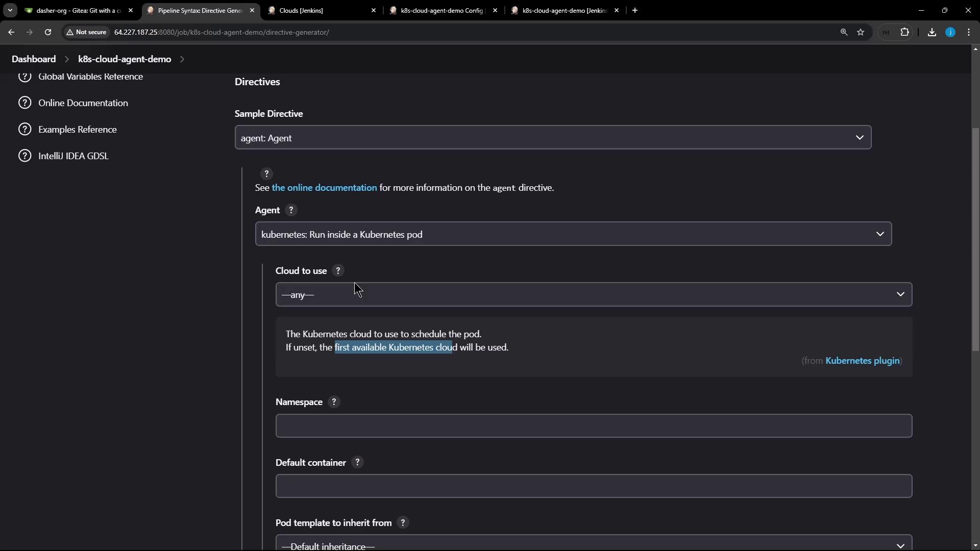Open the online documentation link
Viewport: 980px width, 551px height.
pos(324,188)
